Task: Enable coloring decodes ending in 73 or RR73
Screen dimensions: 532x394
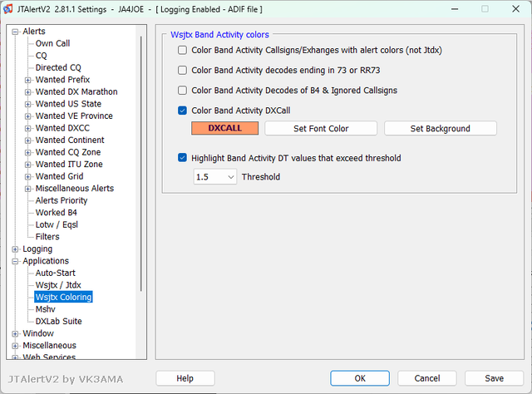Action: [x=182, y=71]
